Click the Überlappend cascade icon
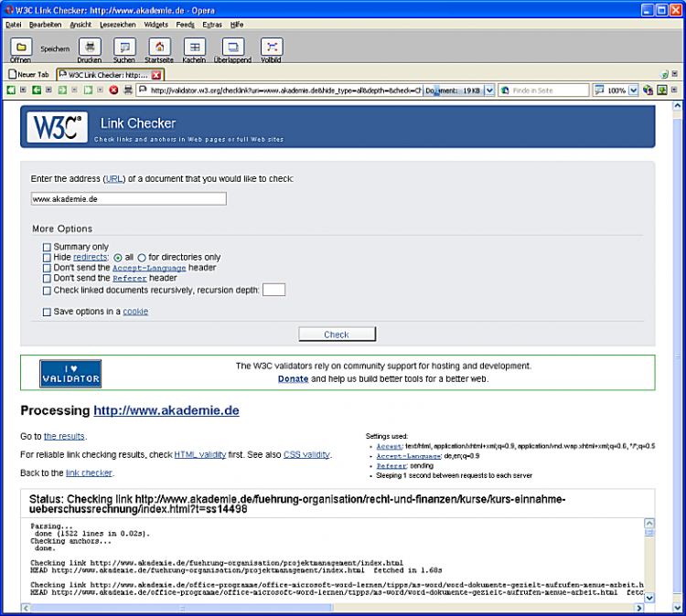Viewport: 686px width, 616px height. coord(233,48)
